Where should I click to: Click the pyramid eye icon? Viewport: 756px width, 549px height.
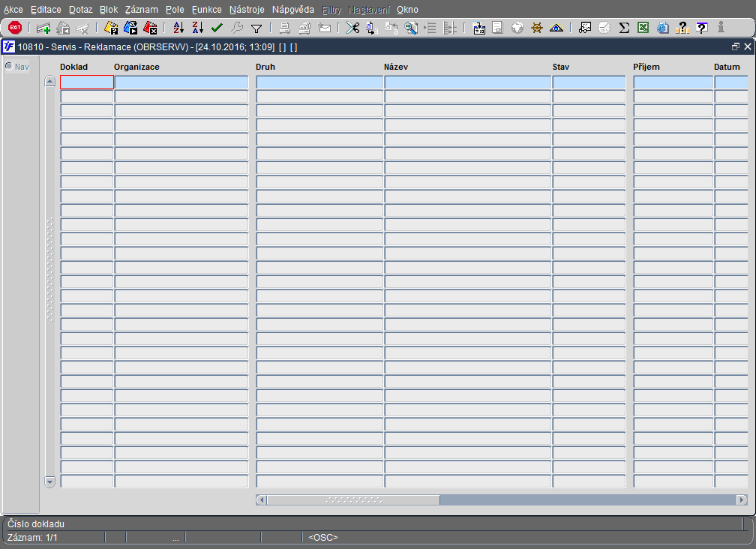[556, 28]
